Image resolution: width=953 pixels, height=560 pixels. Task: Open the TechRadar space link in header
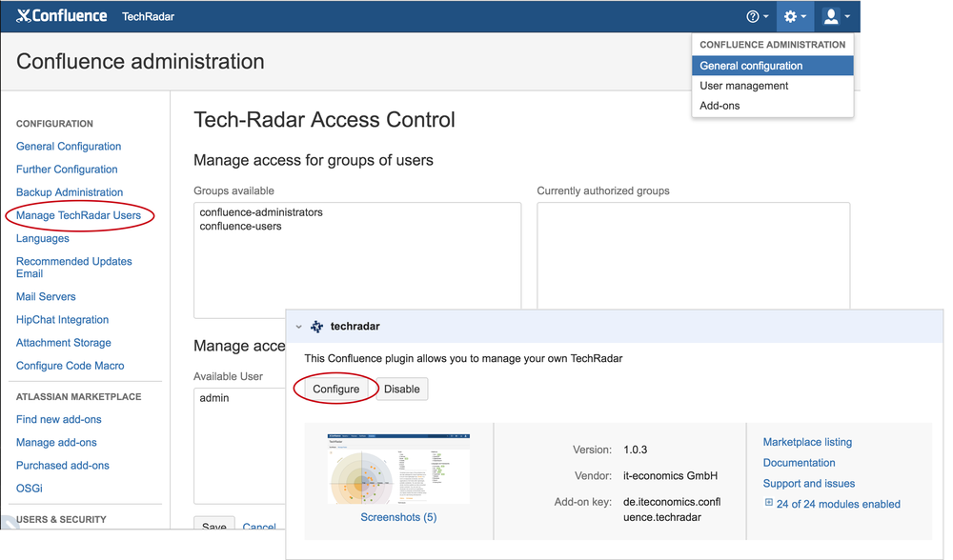[148, 16]
